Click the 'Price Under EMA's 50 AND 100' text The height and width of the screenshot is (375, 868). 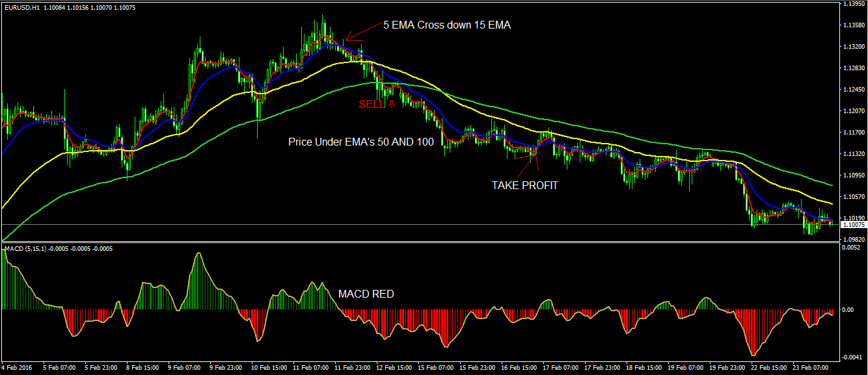[x=362, y=141]
